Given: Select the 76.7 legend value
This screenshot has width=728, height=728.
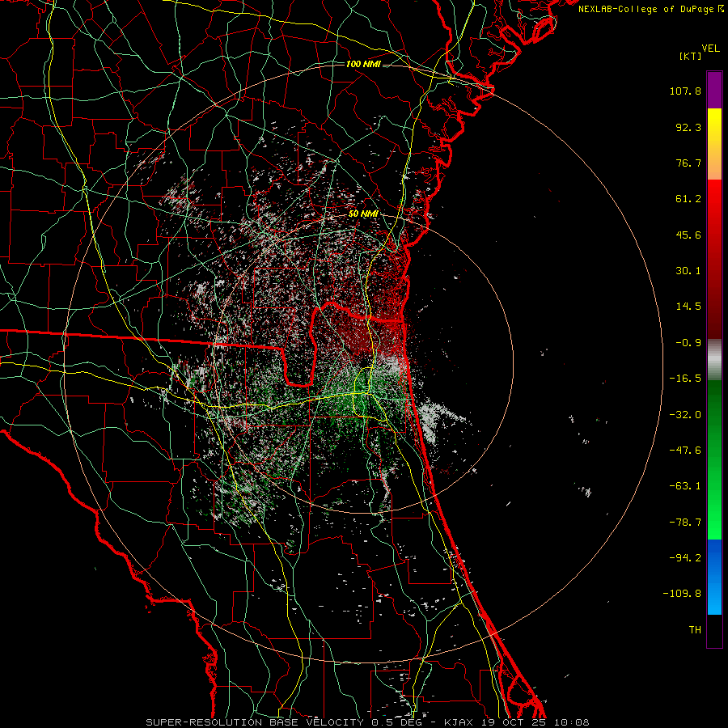Looking at the screenshot, I should 688,163.
